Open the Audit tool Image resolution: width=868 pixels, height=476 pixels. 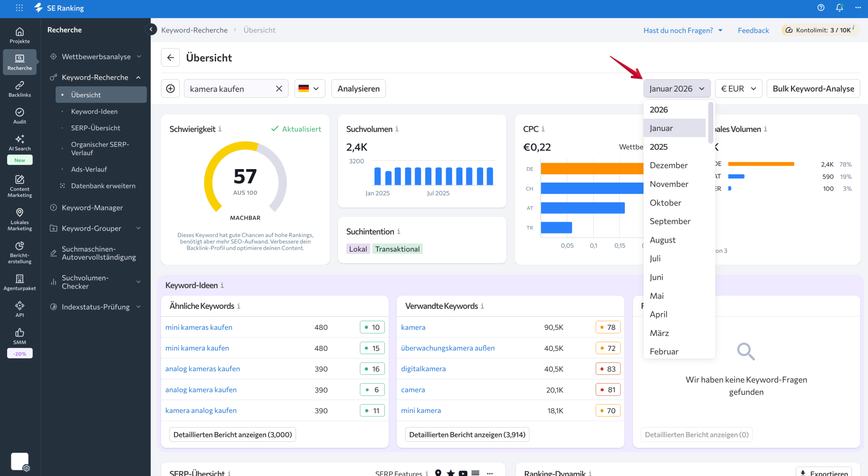[19, 116]
